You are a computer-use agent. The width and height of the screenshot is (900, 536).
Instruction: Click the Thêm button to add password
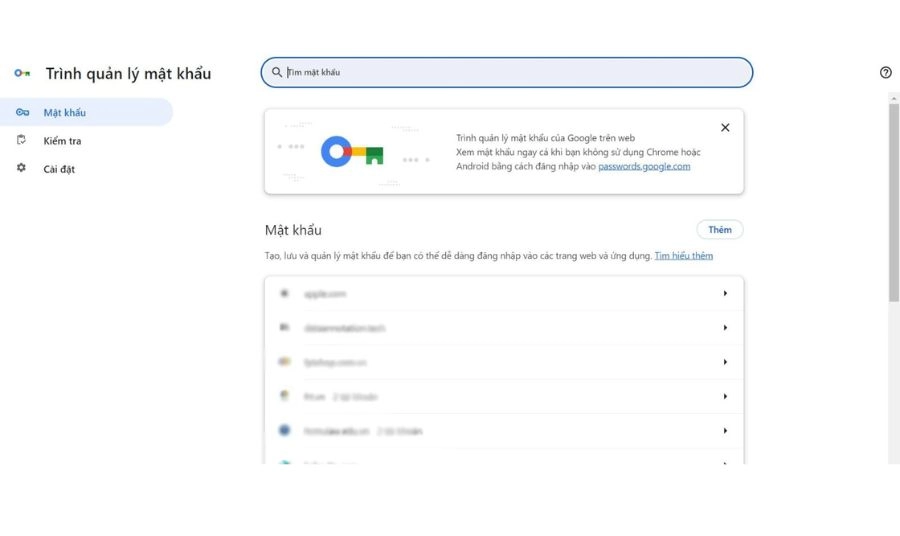click(720, 230)
